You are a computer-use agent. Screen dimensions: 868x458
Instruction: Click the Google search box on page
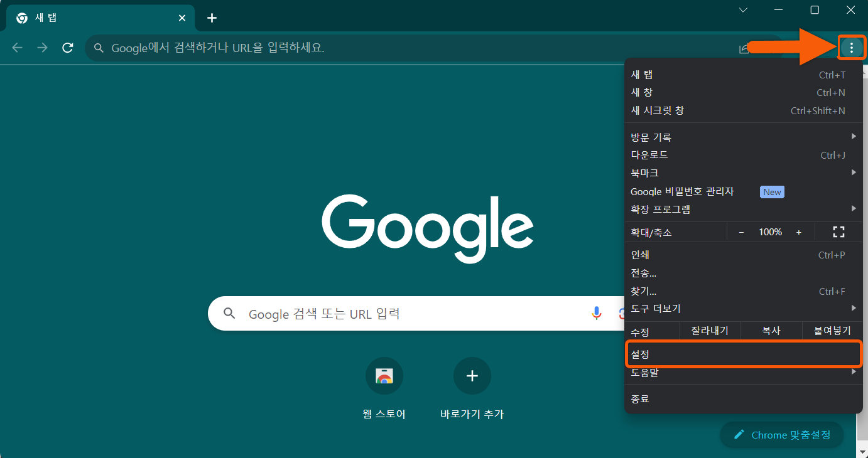[417, 314]
